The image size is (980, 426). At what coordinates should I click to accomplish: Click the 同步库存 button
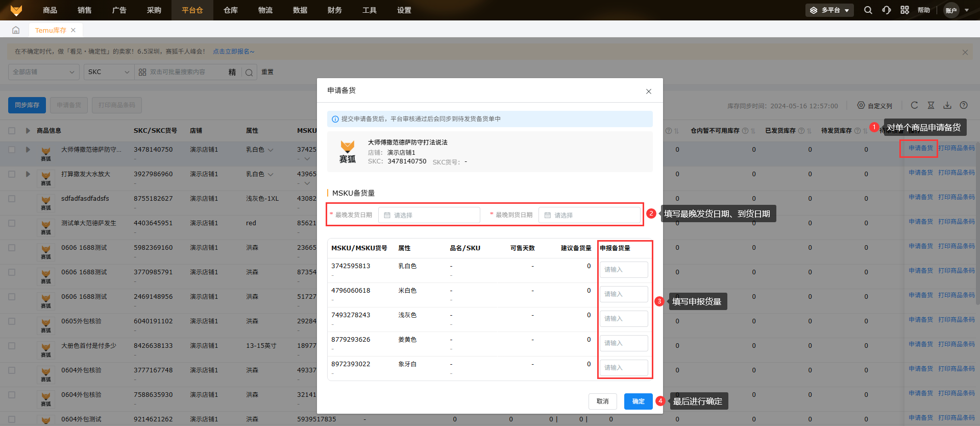coord(27,105)
